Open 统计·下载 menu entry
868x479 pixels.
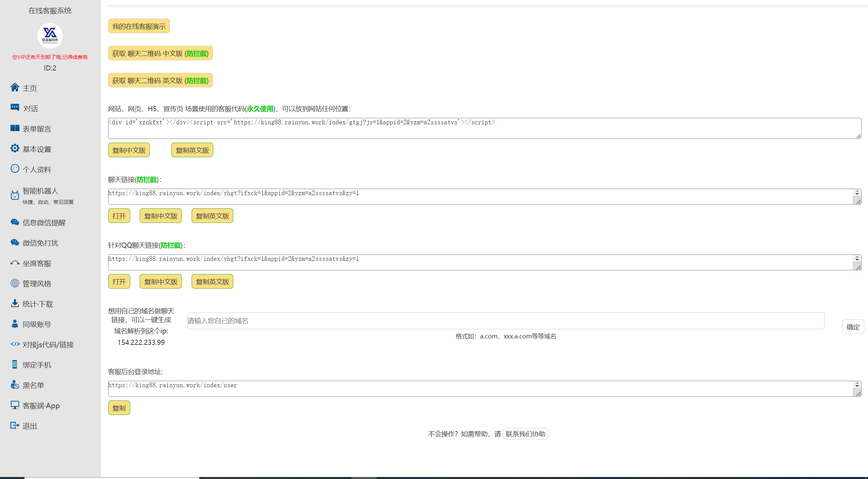coord(38,304)
